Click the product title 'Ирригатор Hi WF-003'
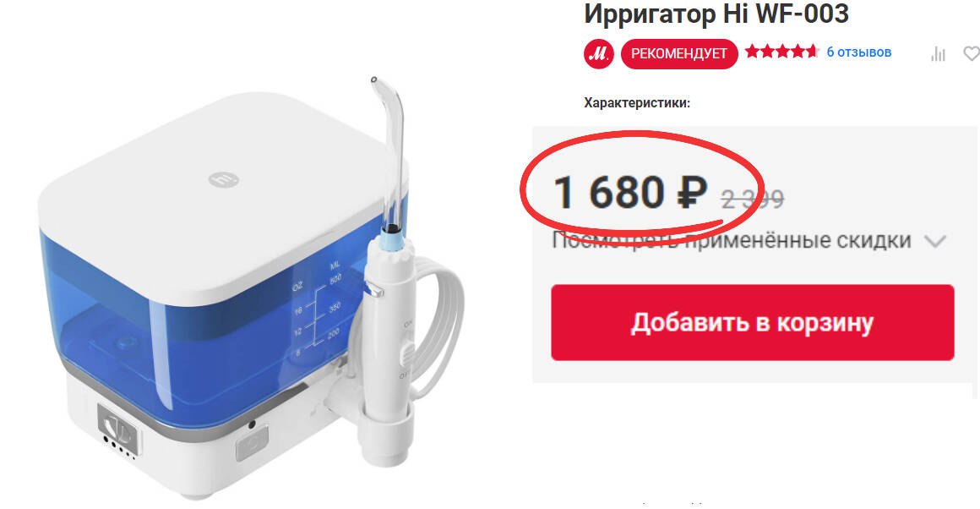This screenshot has width=980, height=509. click(716, 14)
